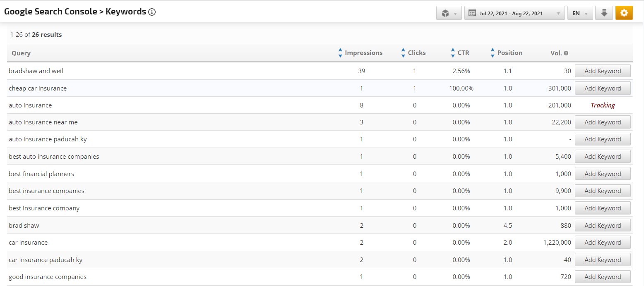644x286 pixels.
Task: Click the download export arrow icon
Action: (604, 13)
